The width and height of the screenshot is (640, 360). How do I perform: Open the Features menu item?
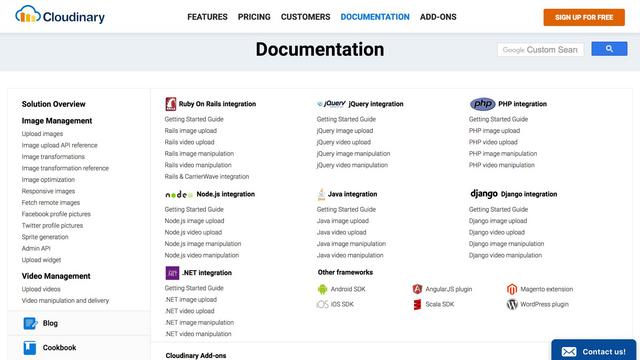(207, 17)
